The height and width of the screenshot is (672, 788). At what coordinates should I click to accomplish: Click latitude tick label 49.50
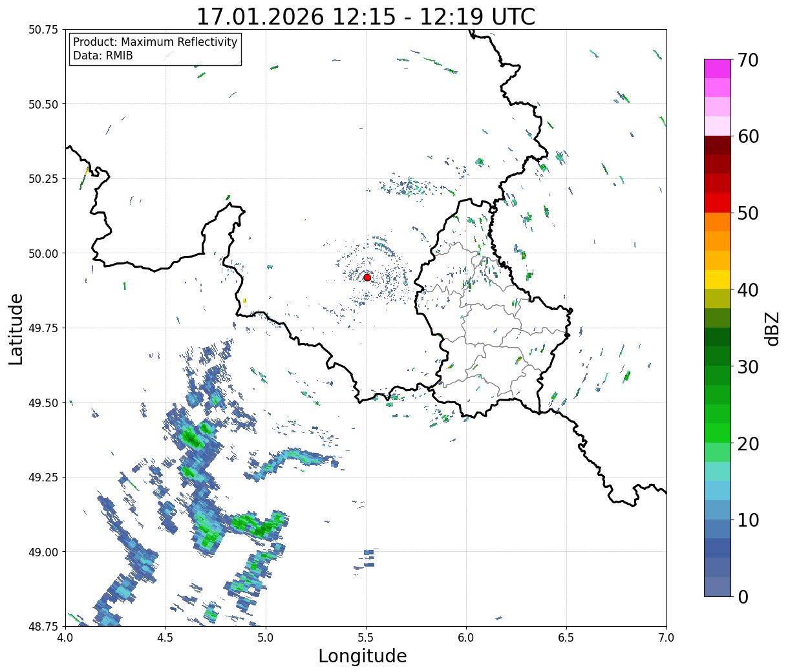pos(43,403)
